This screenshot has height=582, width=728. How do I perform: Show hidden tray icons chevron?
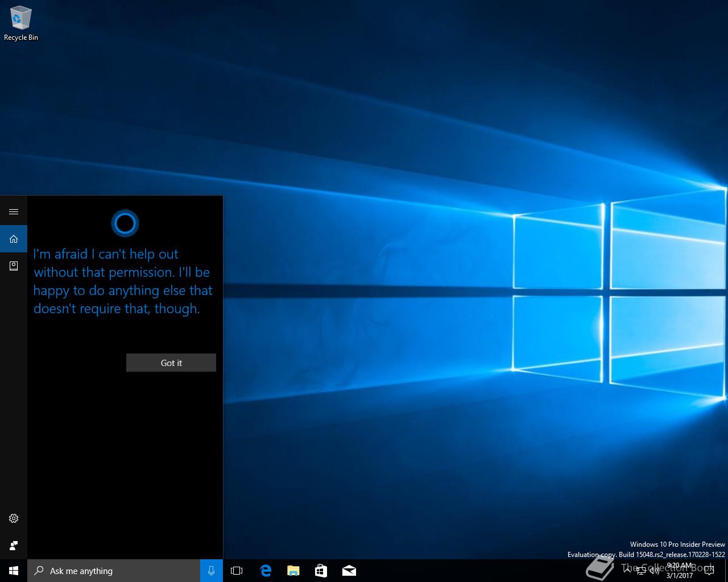coord(627,571)
